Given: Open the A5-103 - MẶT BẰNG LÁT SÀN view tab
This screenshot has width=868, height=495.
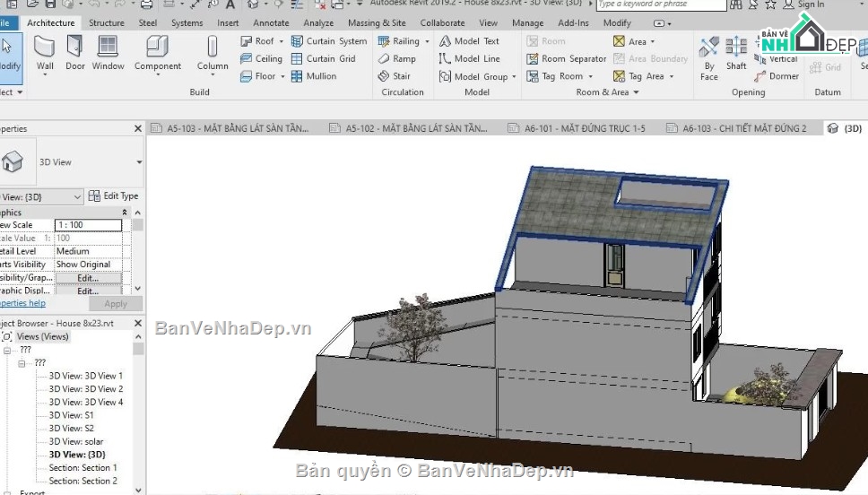Looking at the screenshot, I should pos(230,128).
